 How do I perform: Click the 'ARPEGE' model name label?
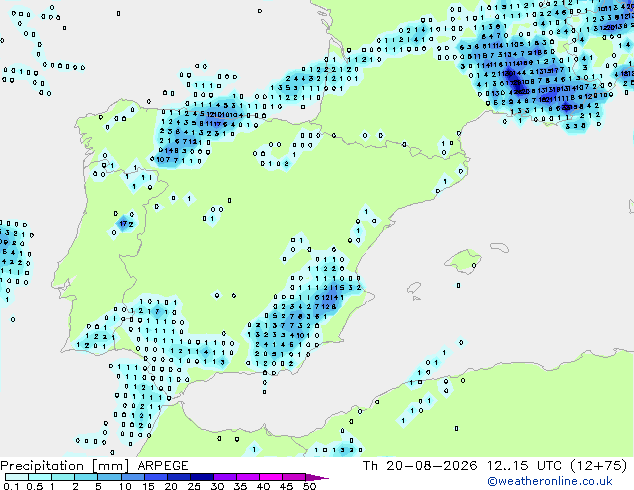(x=163, y=466)
